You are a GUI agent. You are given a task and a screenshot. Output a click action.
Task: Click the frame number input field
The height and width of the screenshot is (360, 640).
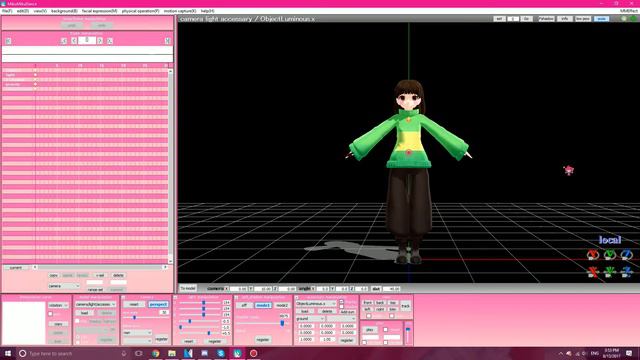pos(87,40)
